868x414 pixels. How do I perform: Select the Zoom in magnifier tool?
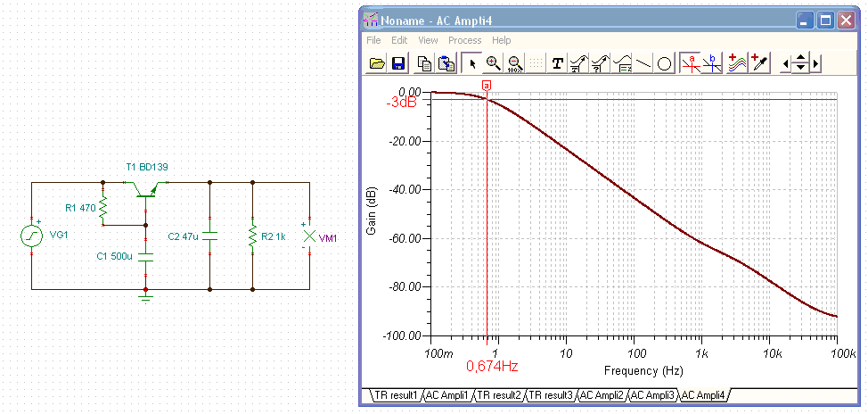click(x=493, y=63)
